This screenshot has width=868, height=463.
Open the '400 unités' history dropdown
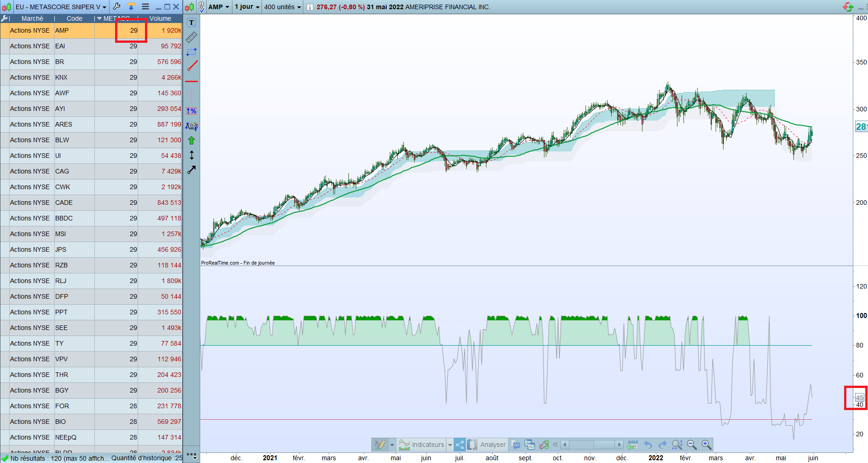tap(283, 7)
